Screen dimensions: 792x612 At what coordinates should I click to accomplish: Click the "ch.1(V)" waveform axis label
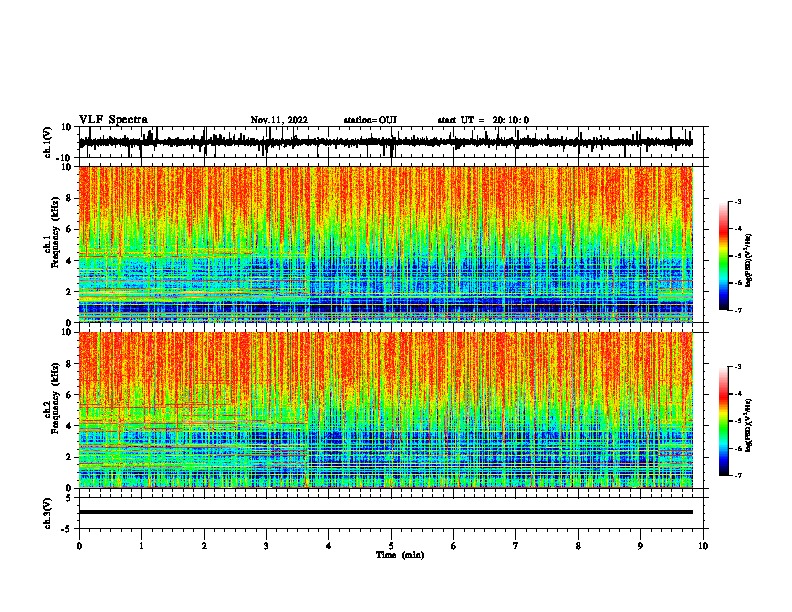tap(48, 142)
